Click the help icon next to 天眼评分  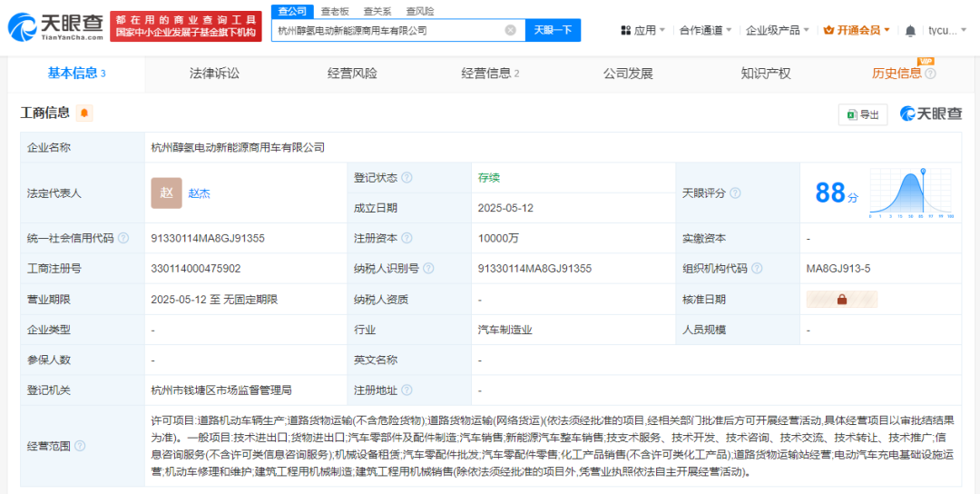point(735,193)
